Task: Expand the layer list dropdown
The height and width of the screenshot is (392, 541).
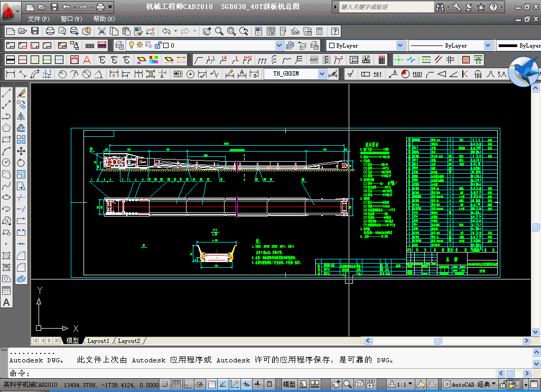Action: pyautogui.click(x=279, y=45)
